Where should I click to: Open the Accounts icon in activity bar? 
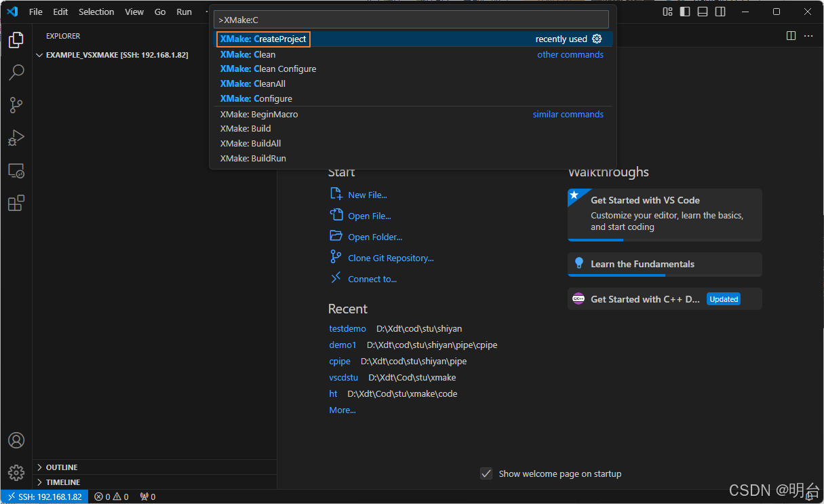[x=16, y=440]
